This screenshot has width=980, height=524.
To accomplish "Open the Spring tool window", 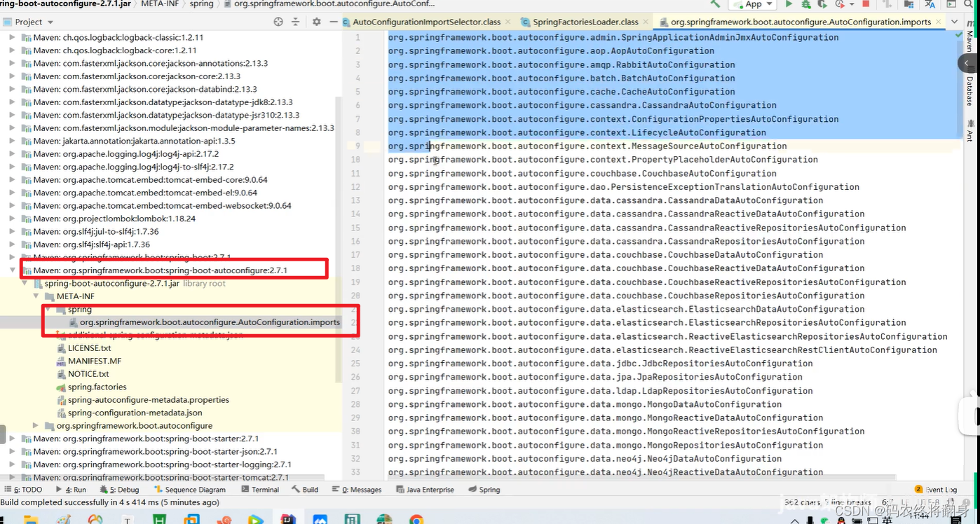I will pos(484,490).
